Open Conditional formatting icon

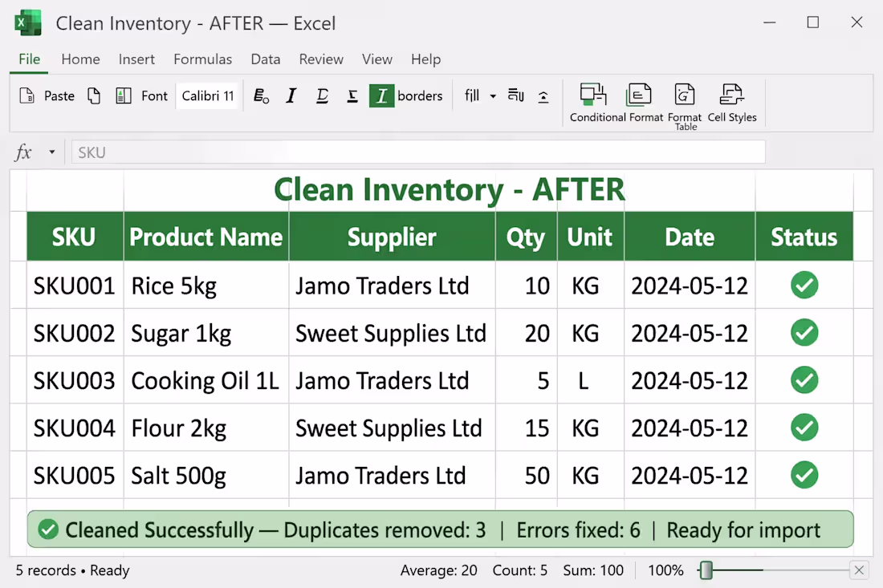coord(593,95)
